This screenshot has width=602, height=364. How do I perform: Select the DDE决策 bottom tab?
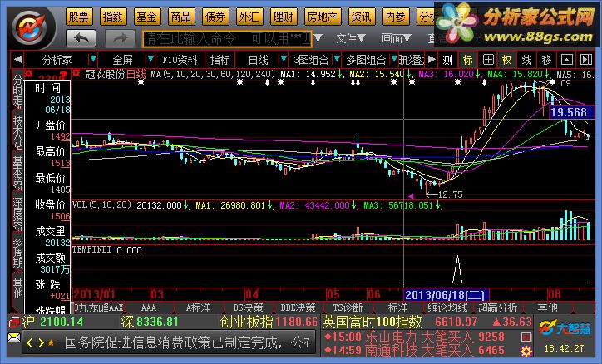coord(298,307)
